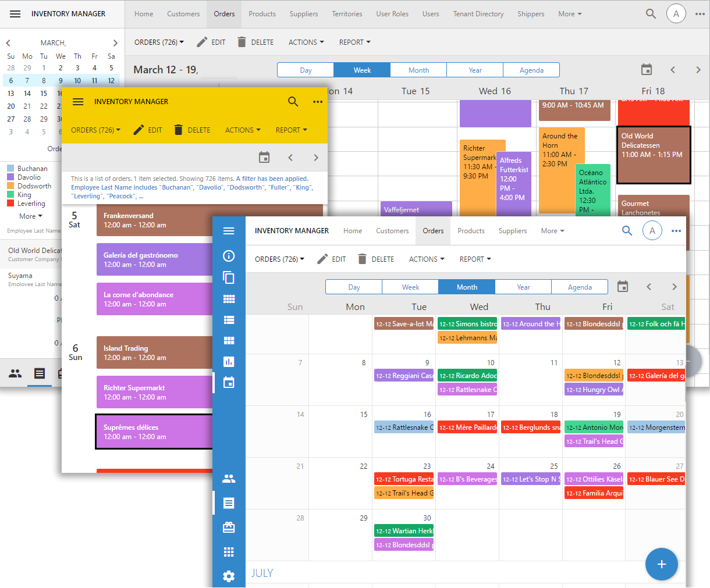Select date 14 in mini calendar

click(27, 94)
